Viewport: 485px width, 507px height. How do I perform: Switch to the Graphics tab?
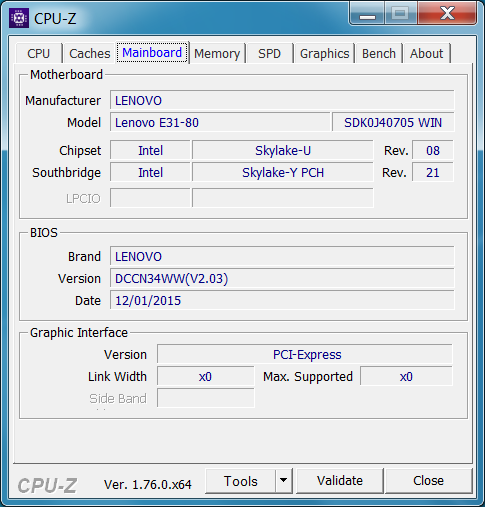click(324, 53)
